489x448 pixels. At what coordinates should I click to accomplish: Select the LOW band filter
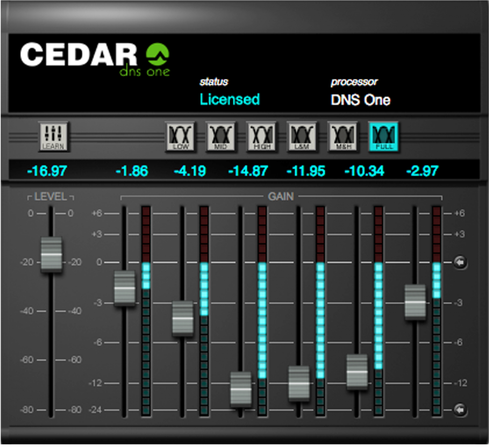[180, 136]
